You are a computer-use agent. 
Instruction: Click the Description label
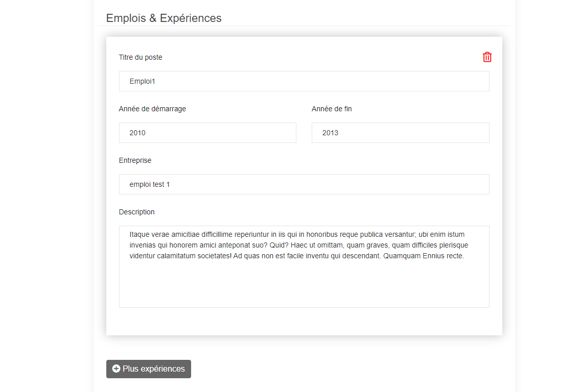pyautogui.click(x=136, y=212)
